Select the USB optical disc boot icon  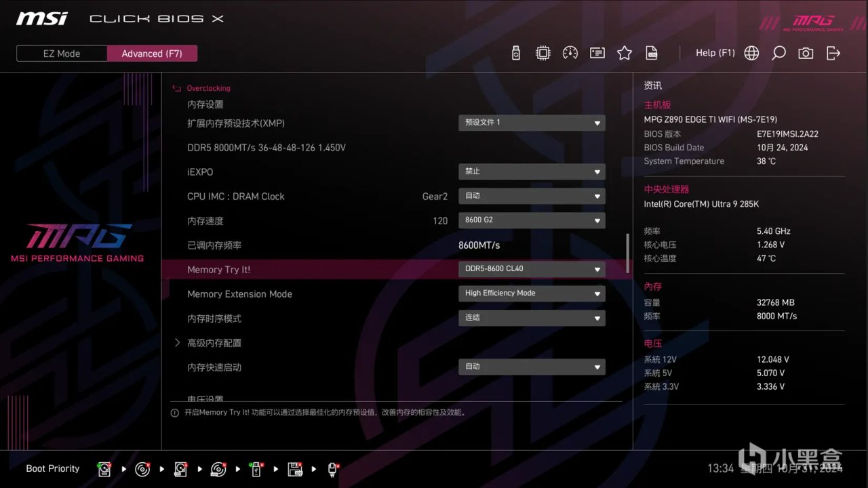click(218, 469)
